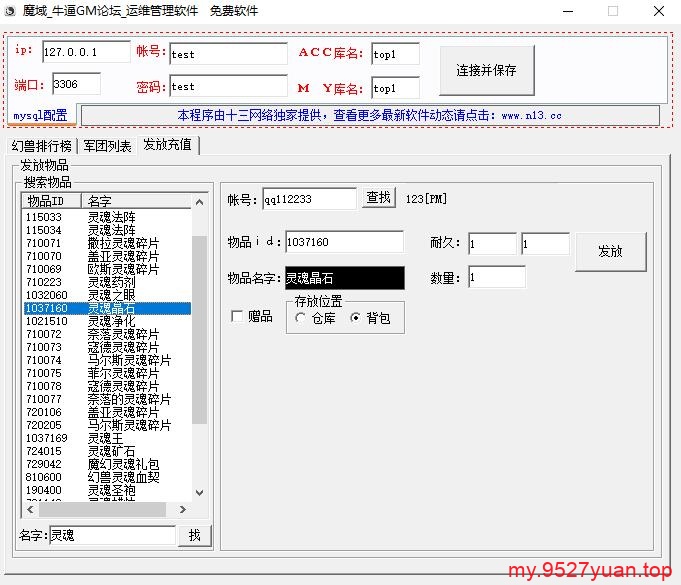Focus the 帐号 field with qq112233

tap(309, 199)
